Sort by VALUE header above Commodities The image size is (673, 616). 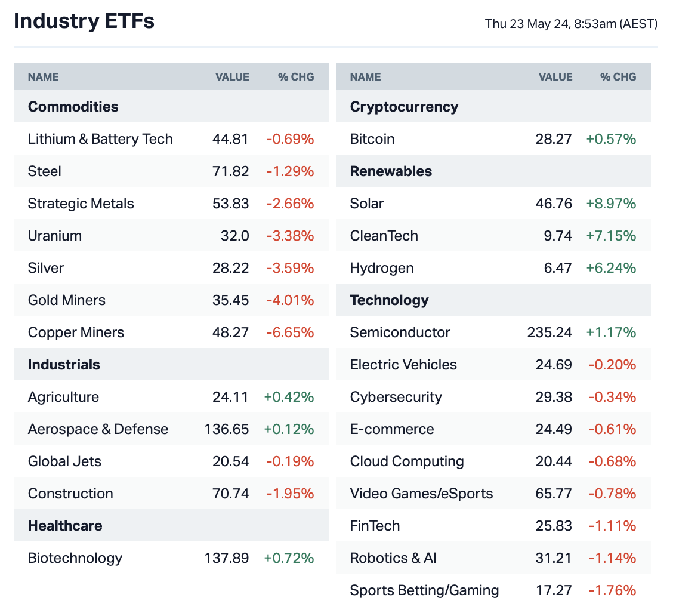tap(232, 77)
